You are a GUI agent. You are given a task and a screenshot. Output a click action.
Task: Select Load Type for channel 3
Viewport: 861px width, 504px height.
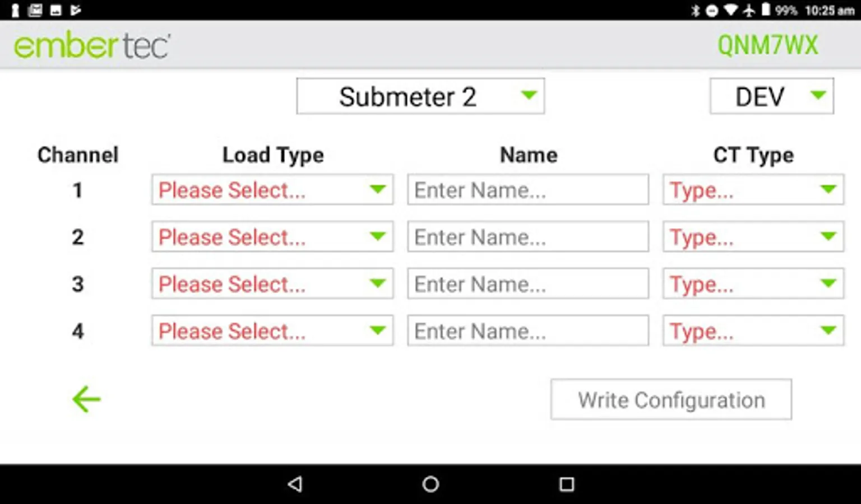coord(272,284)
